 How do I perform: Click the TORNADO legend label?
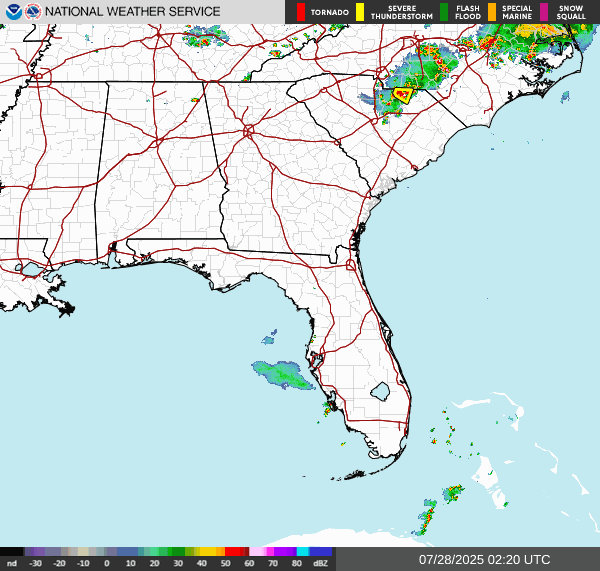click(329, 12)
